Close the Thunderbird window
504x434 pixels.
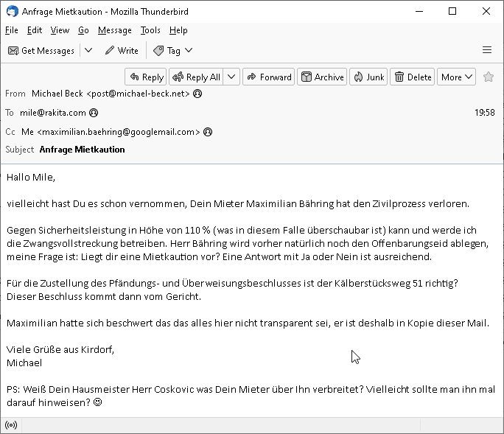pyautogui.click(x=486, y=11)
